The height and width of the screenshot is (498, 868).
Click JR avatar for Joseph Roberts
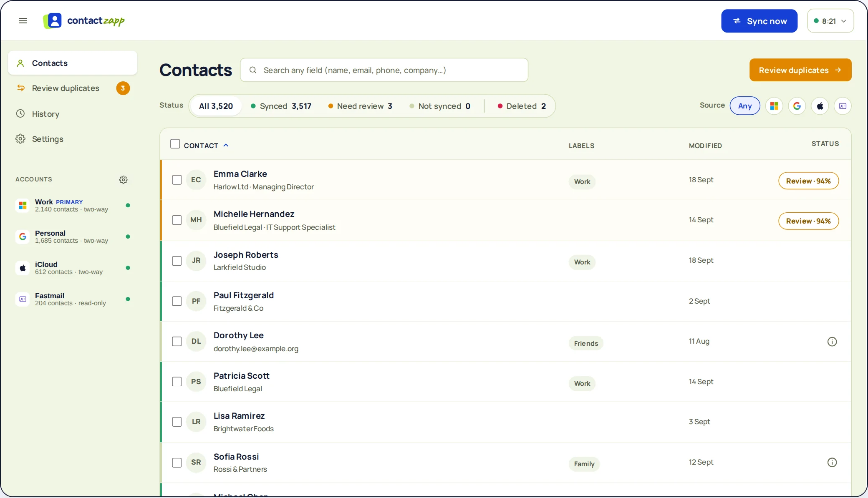click(x=196, y=260)
